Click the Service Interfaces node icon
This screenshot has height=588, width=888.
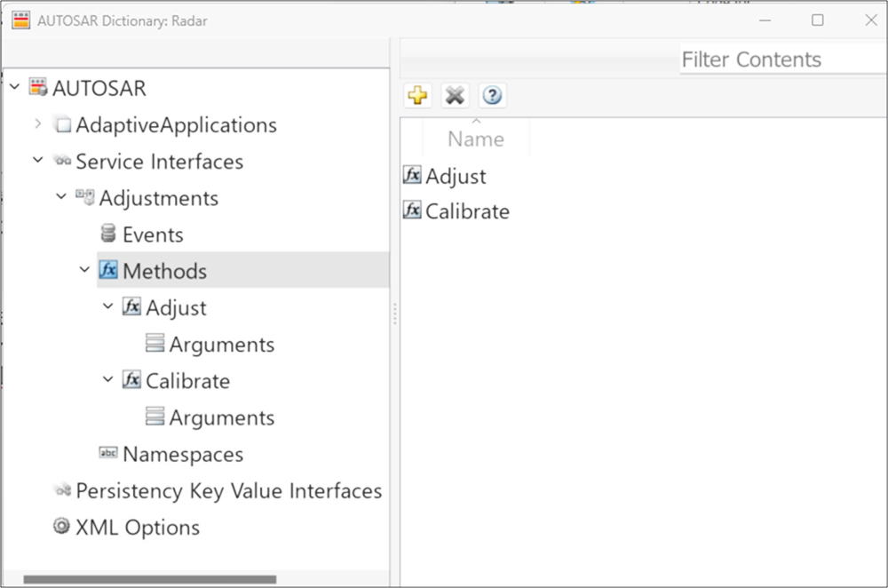62,161
